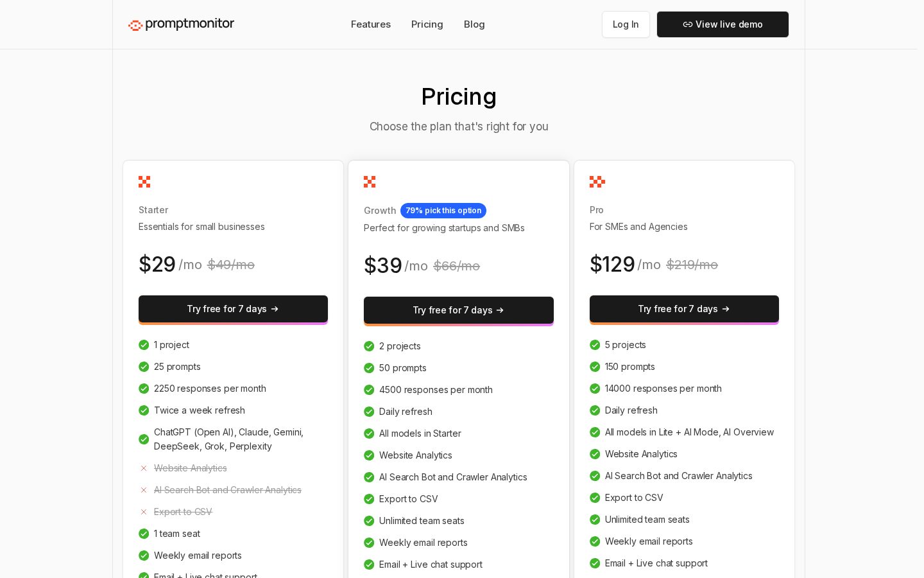Click the Growth plan name

[x=380, y=211]
